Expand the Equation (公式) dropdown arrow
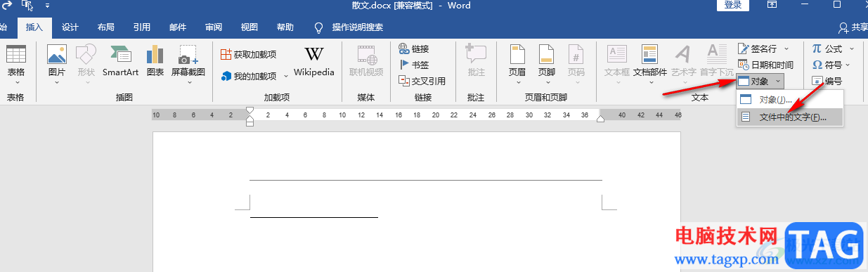The image size is (868, 272). [853, 48]
